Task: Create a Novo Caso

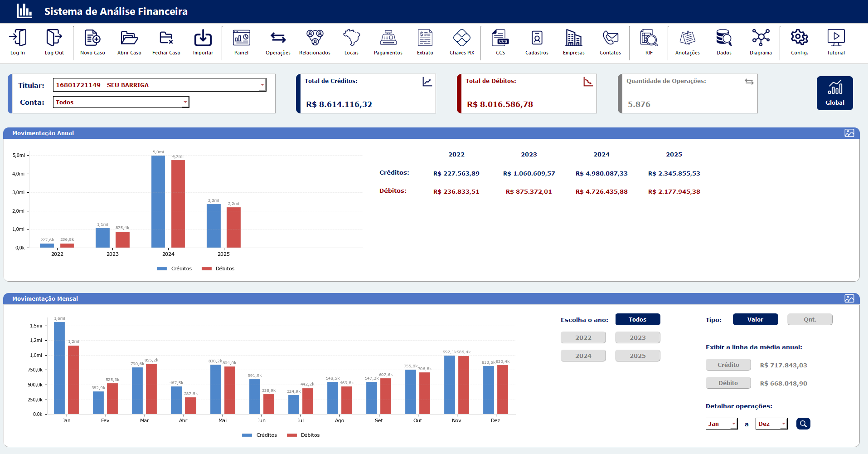Action: (x=92, y=38)
